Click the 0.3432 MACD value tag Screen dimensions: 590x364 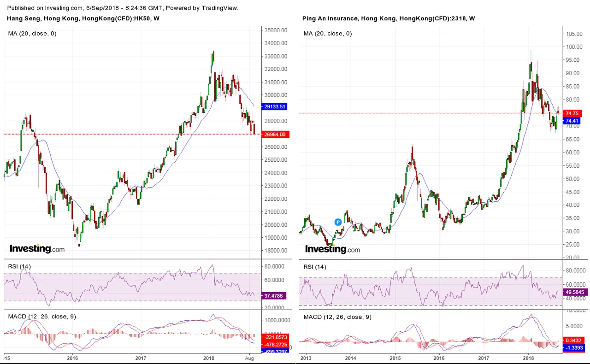pyautogui.click(x=574, y=340)
